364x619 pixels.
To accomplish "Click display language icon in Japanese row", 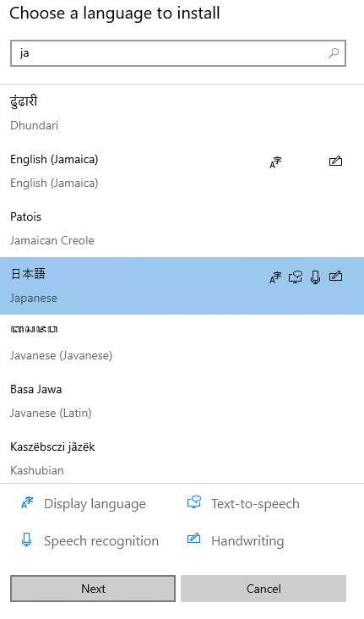I will 275,277.
